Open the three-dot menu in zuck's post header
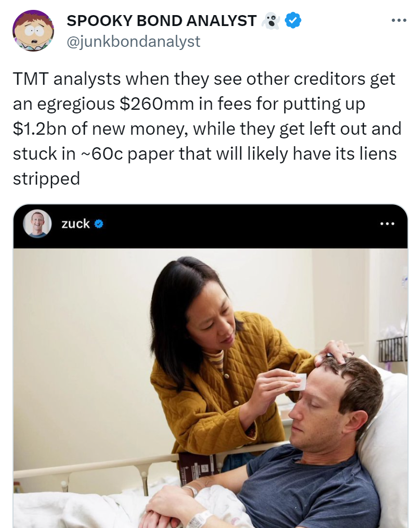This screenshot has width=420, height=528. click(x=387, y=224)
